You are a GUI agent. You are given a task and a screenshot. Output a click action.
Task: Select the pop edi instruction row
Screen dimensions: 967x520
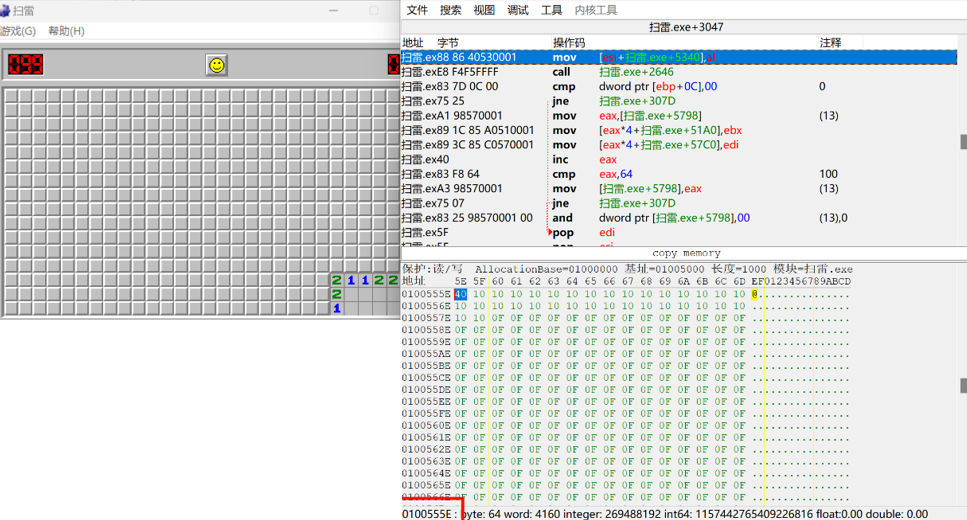click(x=678, y=233)
